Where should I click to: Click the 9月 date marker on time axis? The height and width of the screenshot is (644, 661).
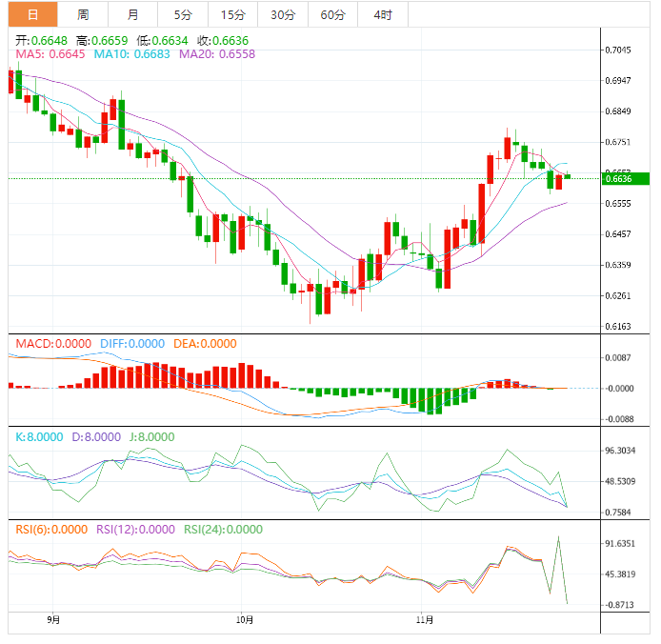(x=53, y=620)
